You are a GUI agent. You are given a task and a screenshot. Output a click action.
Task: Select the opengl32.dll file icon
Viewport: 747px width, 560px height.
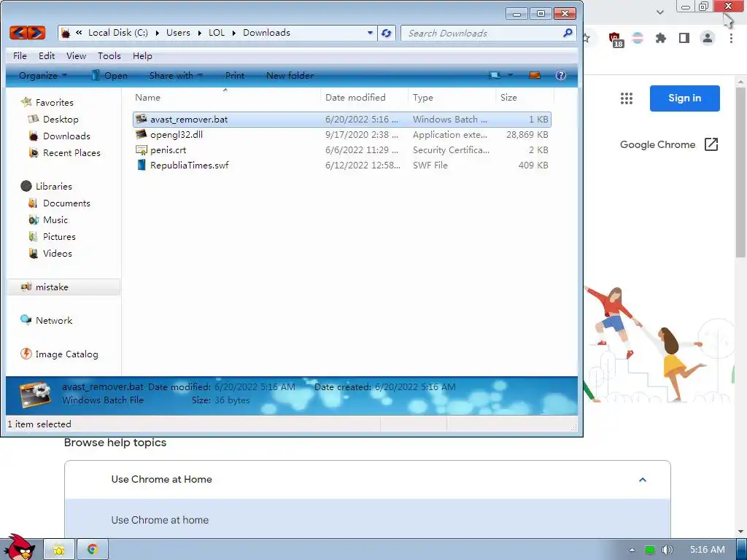tap(141, 134)
